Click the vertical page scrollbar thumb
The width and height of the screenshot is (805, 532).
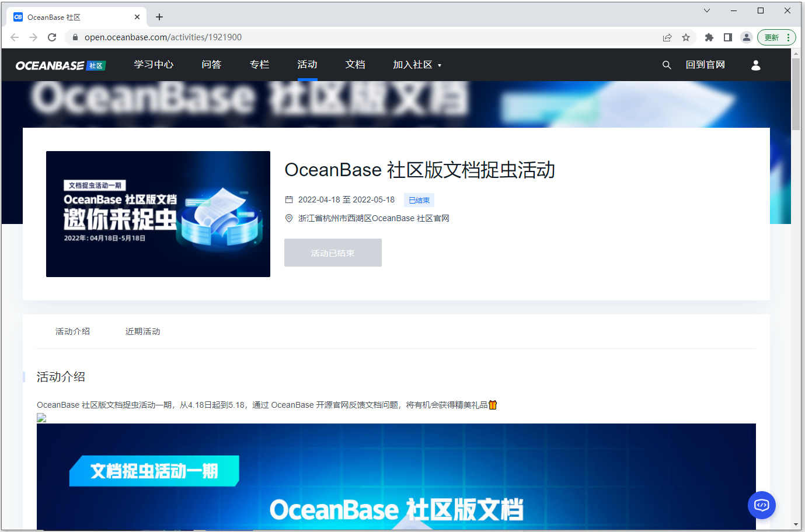(x=796, y=94)
